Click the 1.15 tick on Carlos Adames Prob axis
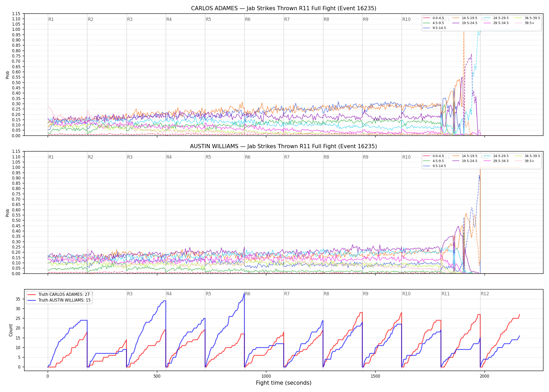The height and width of the screenshot is (392, 549). click(16, 14)
